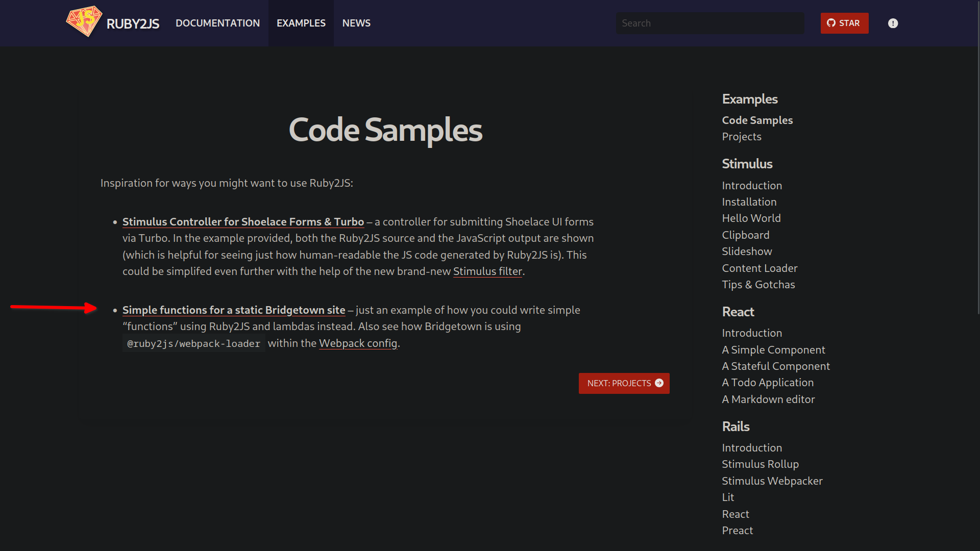This screenshot has width=980, height=551.
Task: Select Projects under Examples sidebar
Action: coord(741,136)
